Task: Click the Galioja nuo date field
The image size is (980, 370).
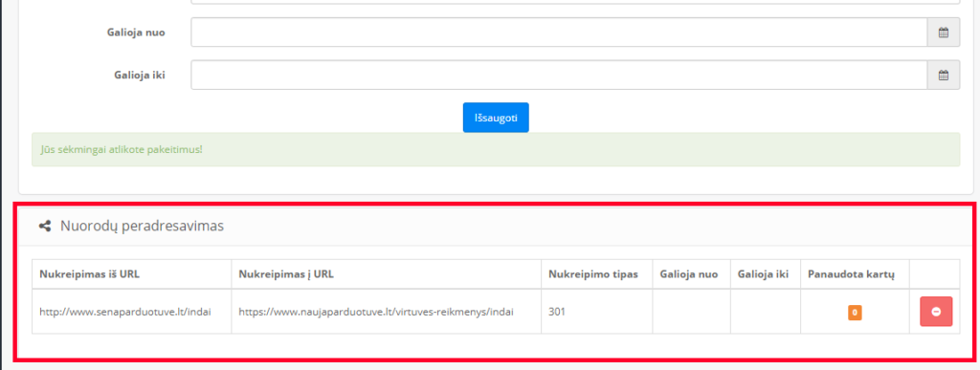Action: click(559, 33)
